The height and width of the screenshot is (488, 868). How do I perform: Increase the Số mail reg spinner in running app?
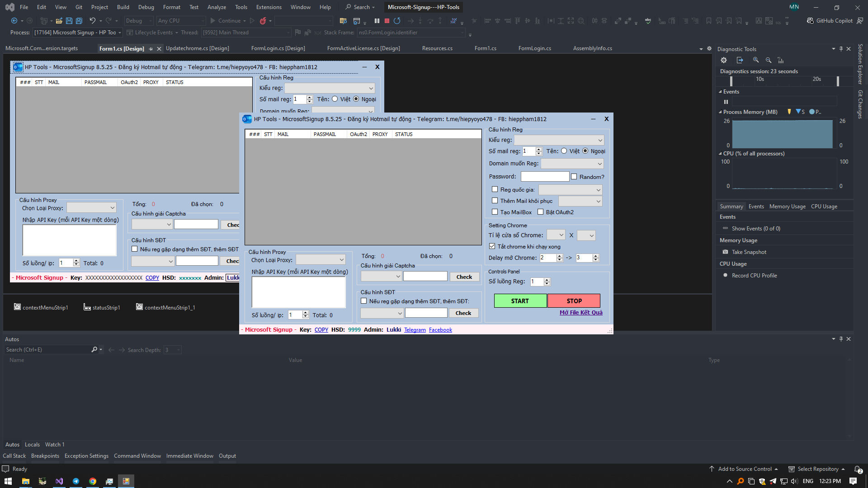coord(538,149)
